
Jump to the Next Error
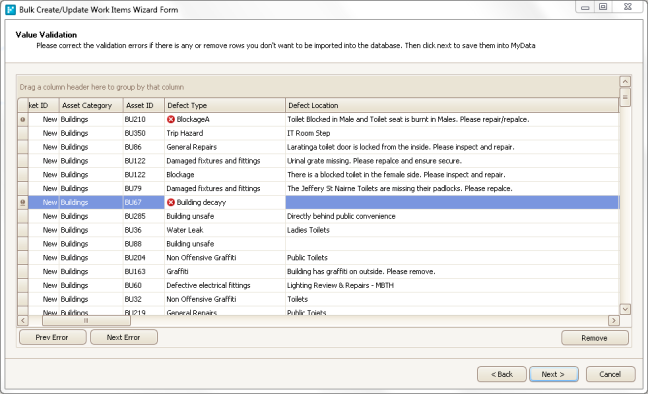124,337
